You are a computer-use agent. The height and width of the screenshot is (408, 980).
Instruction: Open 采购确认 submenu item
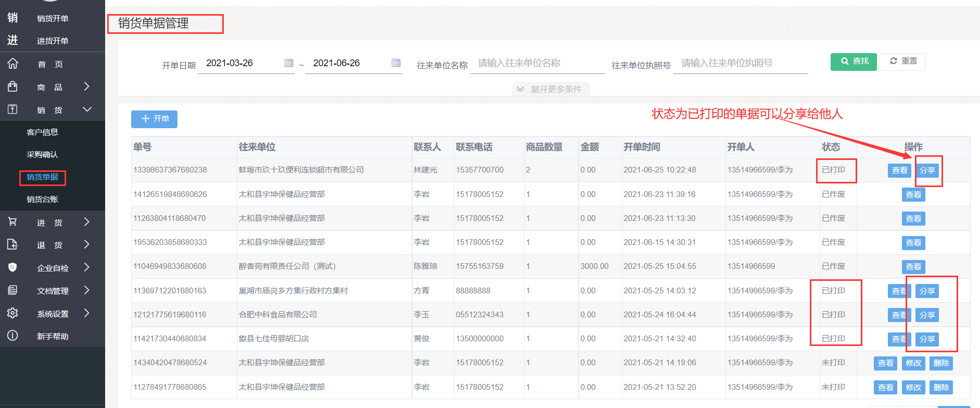[x=42, y=154]
